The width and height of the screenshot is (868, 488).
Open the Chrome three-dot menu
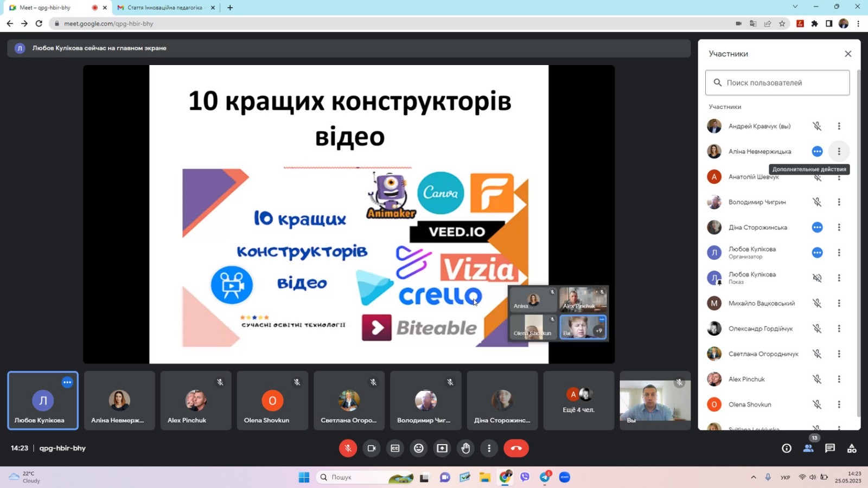coord(858,23)
